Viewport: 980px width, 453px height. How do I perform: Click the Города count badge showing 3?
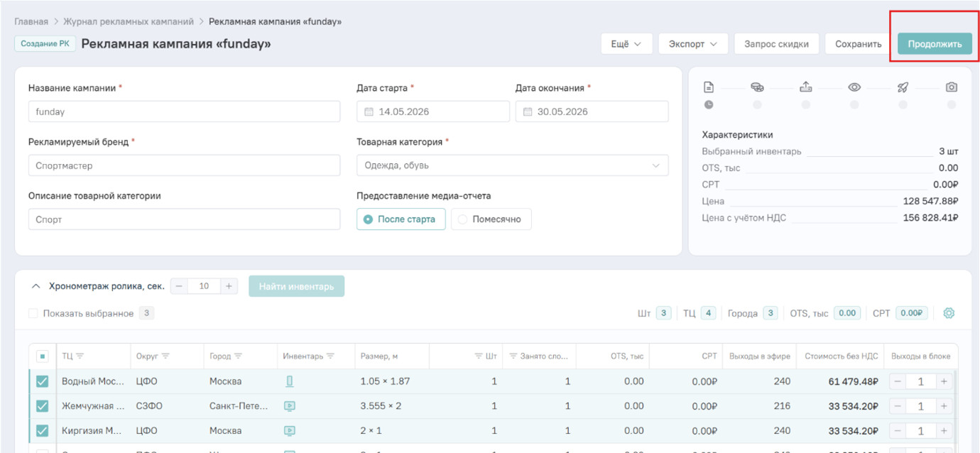pyautogui.click(x=771, y=313)
